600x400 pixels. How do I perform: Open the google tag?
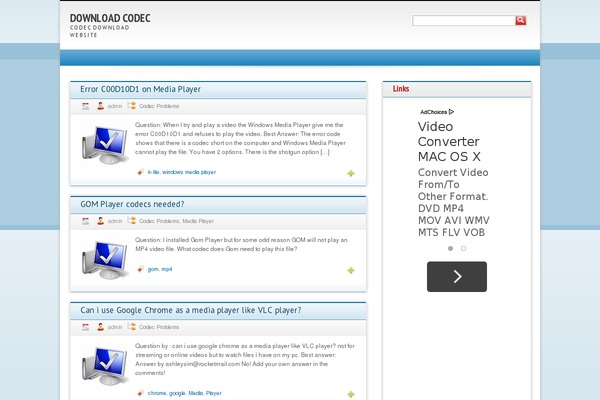pos(177,393)
